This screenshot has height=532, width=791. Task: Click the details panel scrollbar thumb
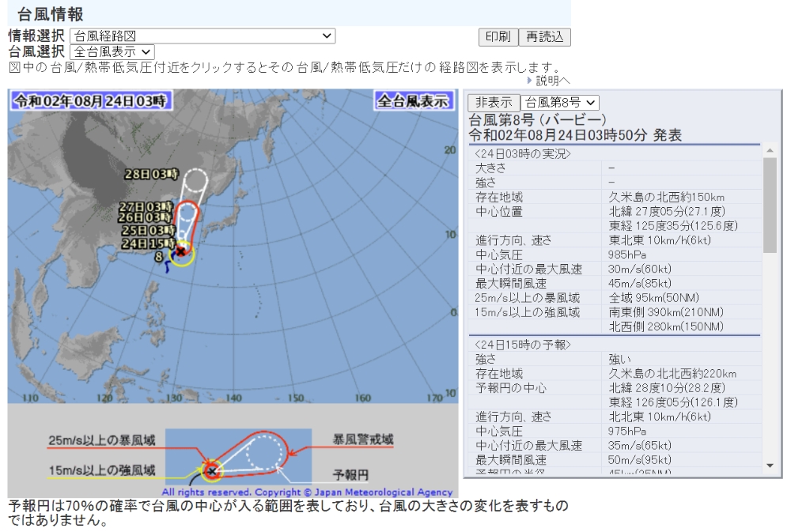(x=770, y=205)
